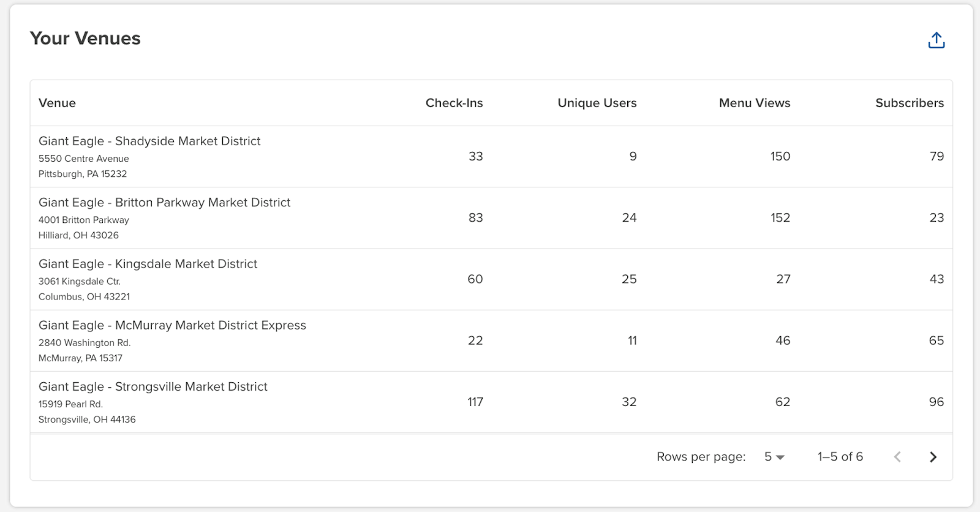Sort by Check-Ins column header

coord(454,103)
